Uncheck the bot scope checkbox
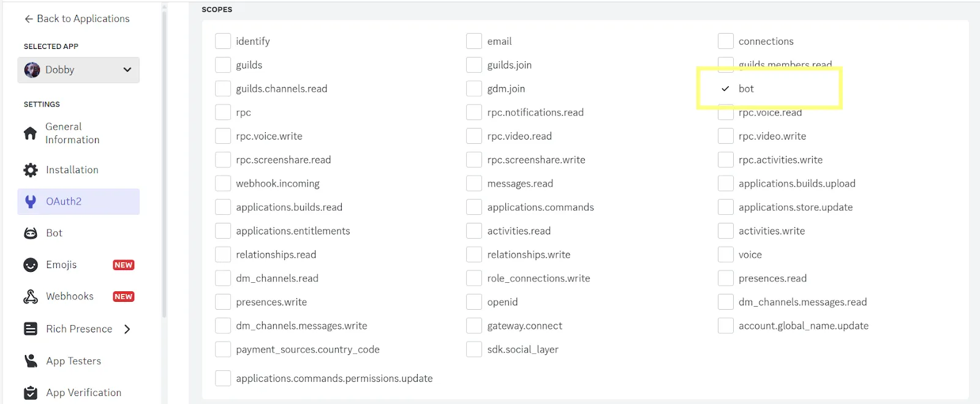Image resolution: width=980 pixels, height=404 pixels. pyautogui.click(x=726, y=89)
